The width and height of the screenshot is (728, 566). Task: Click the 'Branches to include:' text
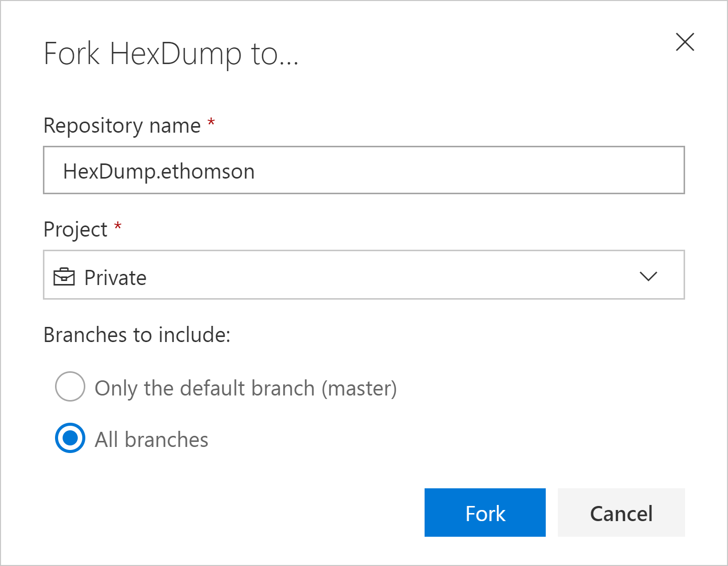point(137,334)
